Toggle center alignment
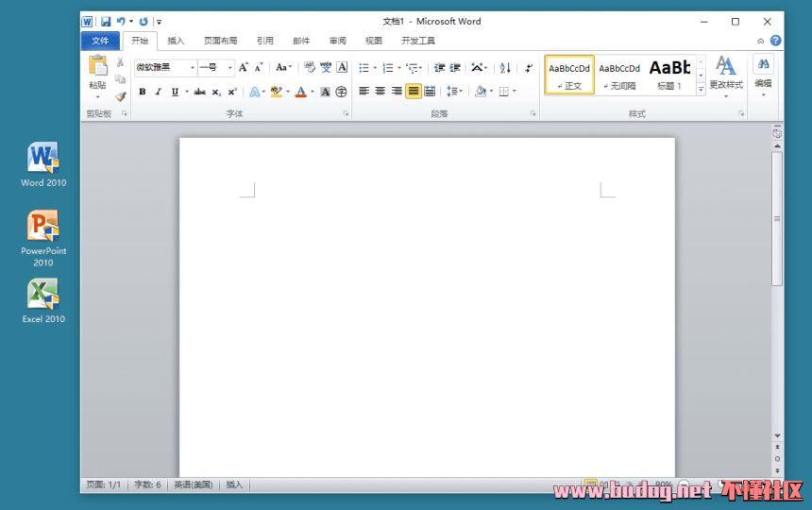This screenshot has height=510, width=812. point(381,91)
